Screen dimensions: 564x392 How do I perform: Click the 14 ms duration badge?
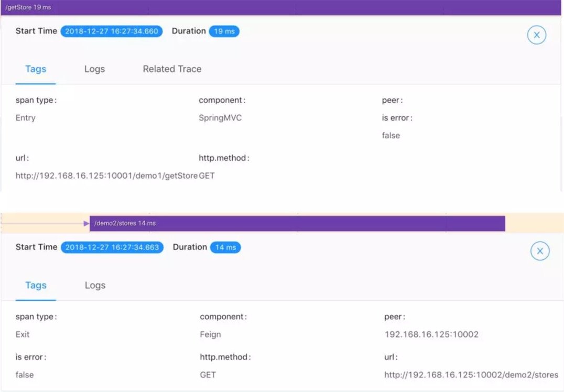coord(225,247)
